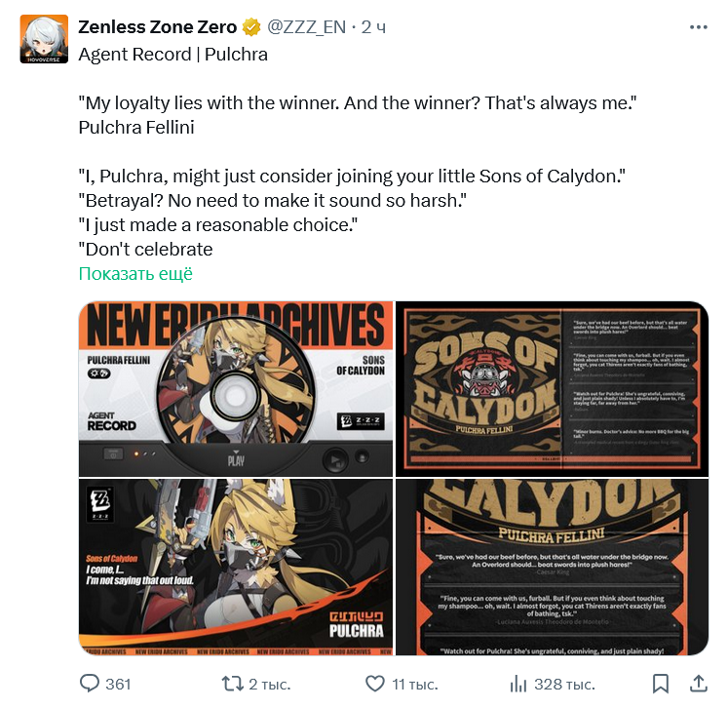Like the post with heart icon
This screenshot has width=728, height=709.
click(x=375, y=684)
